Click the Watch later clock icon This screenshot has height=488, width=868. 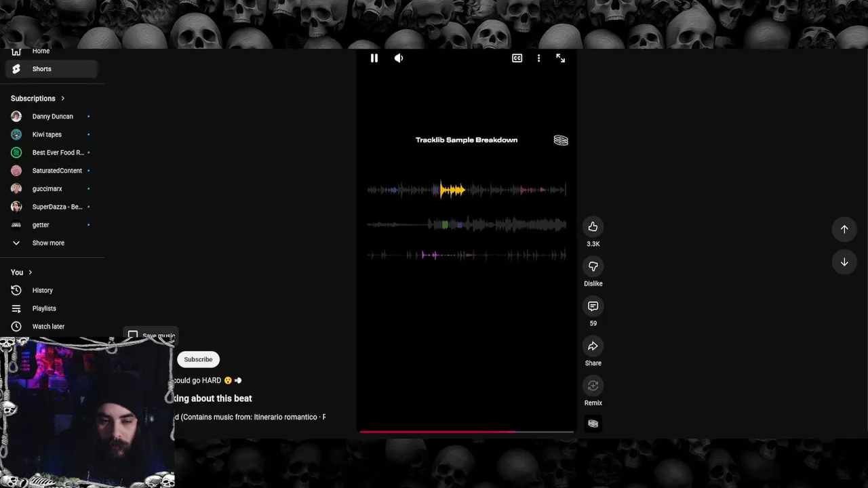click(x=16, y=327)
